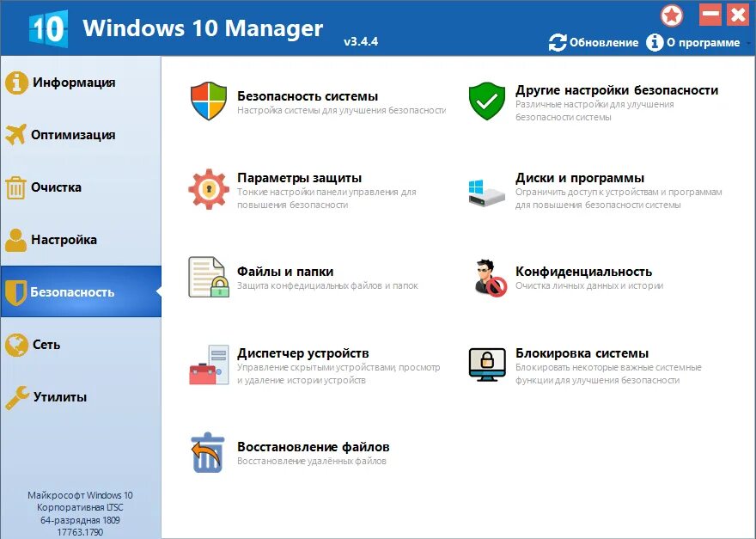Viewport: 756px width, 539px height.
Task: Click the Настройка системы для улучшения безопасности description
Action: [x=341, y=111]
